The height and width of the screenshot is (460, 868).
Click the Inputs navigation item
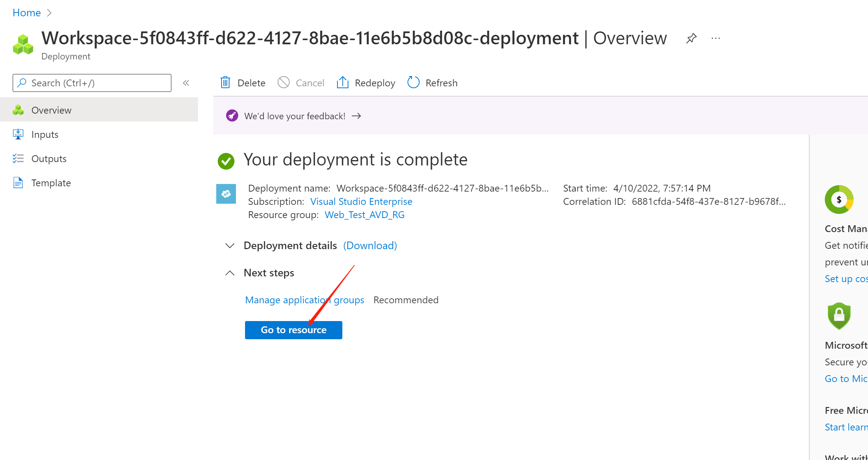tap(45, 134)
